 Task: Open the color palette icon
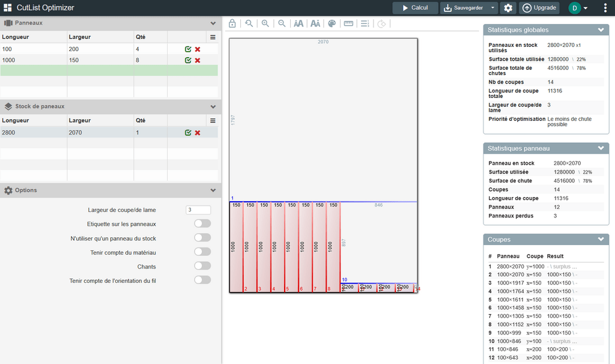coord(332,23)
